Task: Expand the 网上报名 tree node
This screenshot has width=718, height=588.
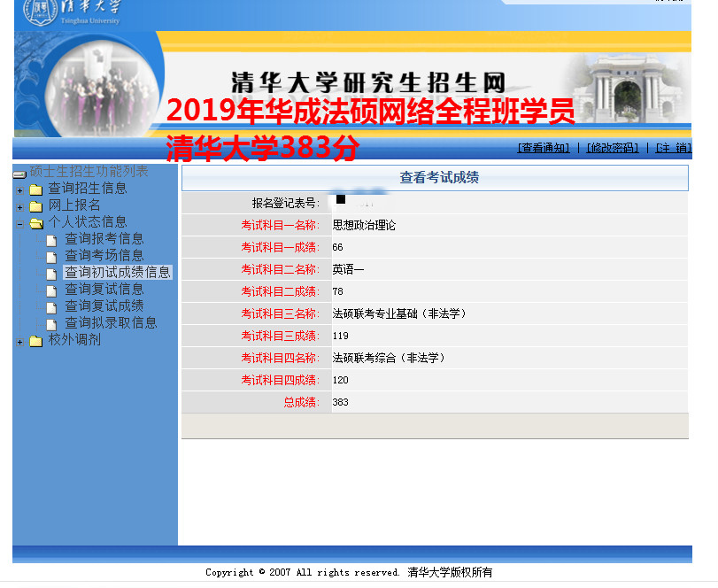Action: click(19, 207)
